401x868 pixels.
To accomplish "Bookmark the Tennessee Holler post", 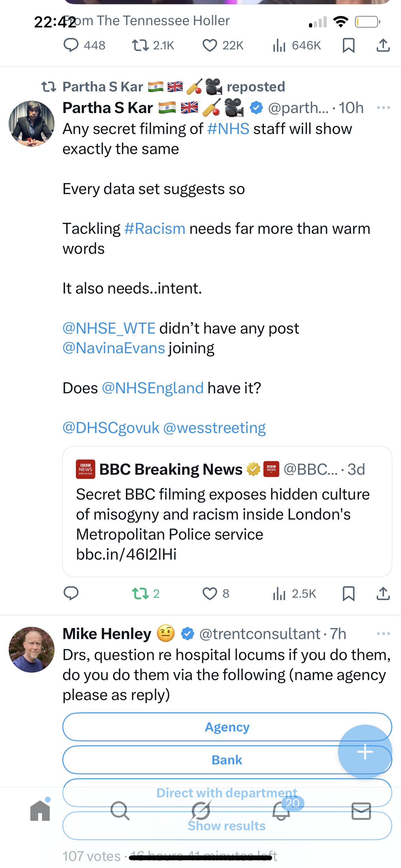I will (x=348, y=46).
